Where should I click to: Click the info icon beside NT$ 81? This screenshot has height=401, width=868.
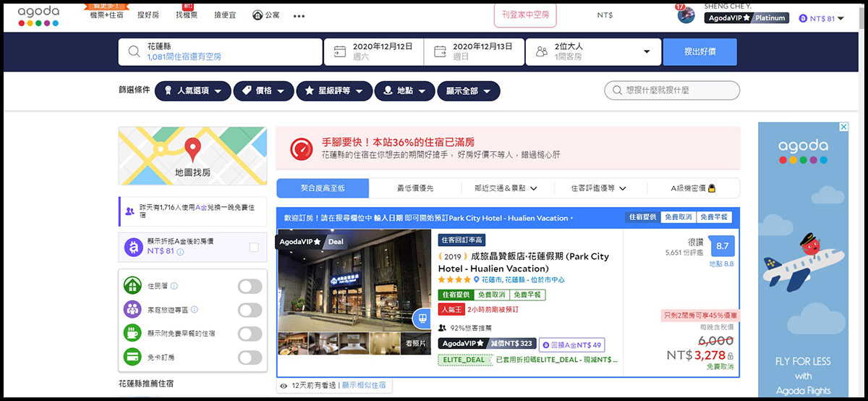[180, 252]
